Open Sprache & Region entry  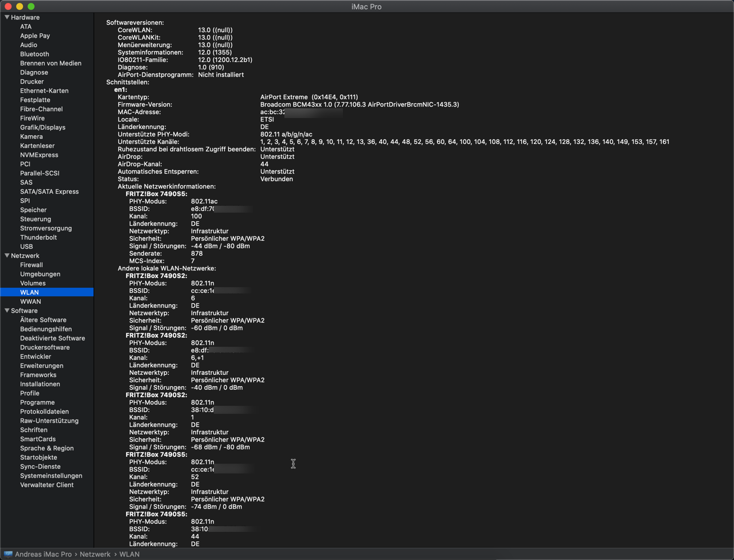tap(47, 448)
